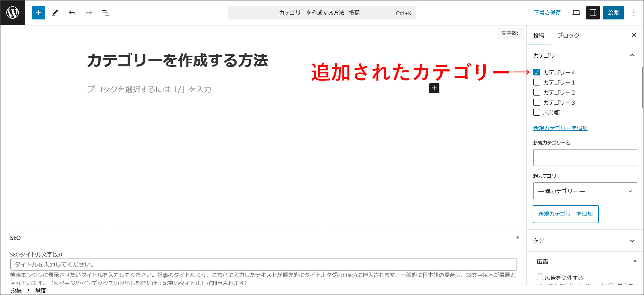
Task: Switch to the ブロック tab
Action: coord(568,36)
